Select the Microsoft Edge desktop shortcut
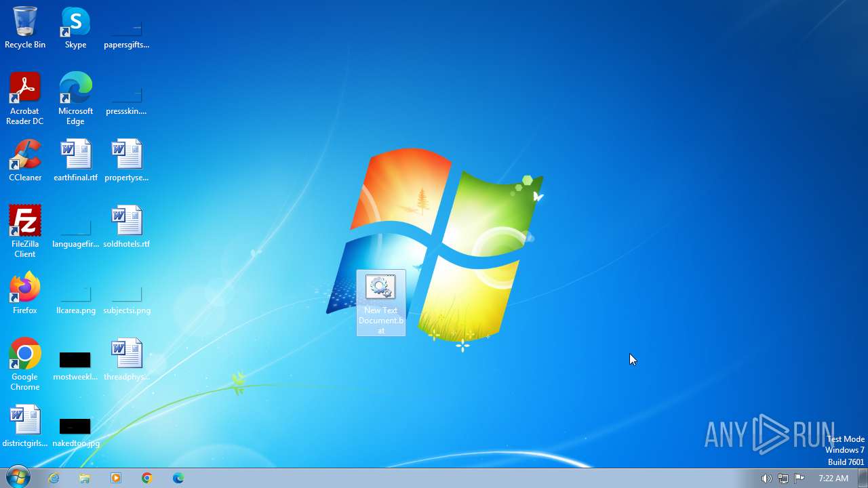 [75, 99]
